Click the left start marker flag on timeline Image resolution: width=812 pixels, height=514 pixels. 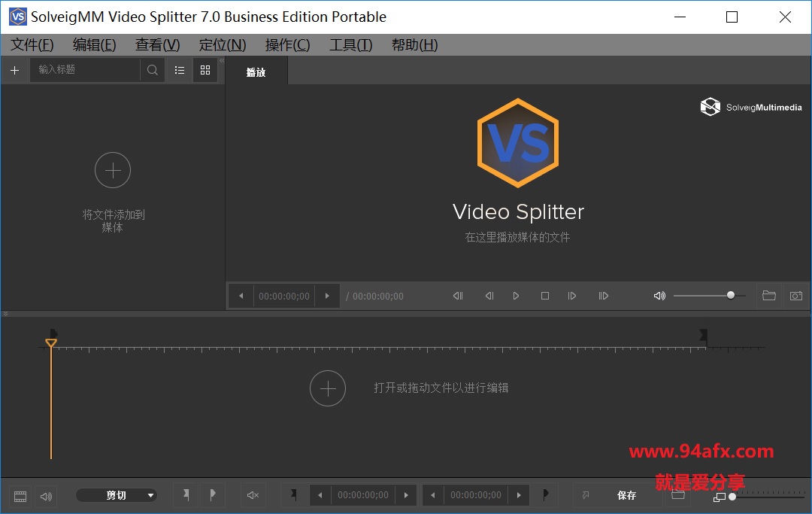click(53, 333)
